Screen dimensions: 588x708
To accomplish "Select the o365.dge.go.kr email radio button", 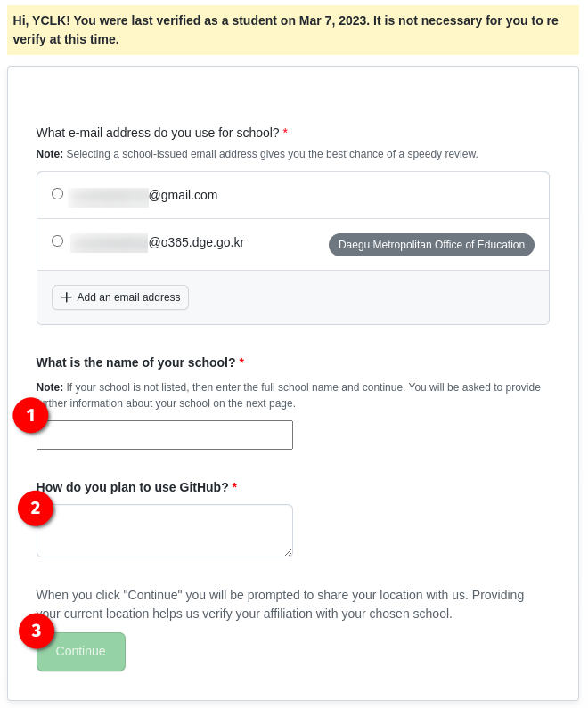I will coord(58,241).
